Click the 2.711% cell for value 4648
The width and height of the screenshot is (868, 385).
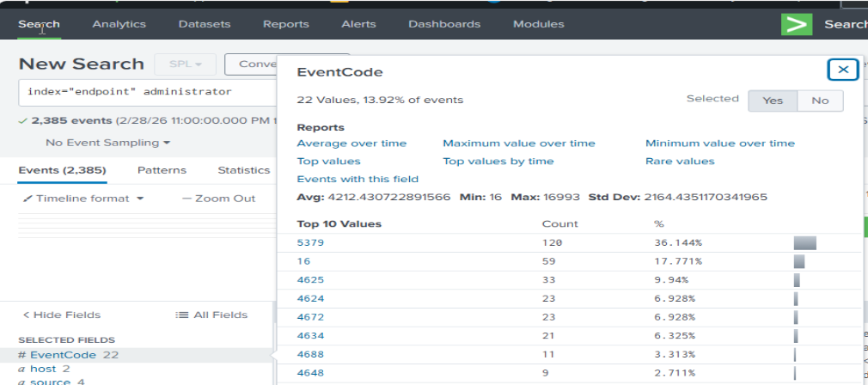675,373
